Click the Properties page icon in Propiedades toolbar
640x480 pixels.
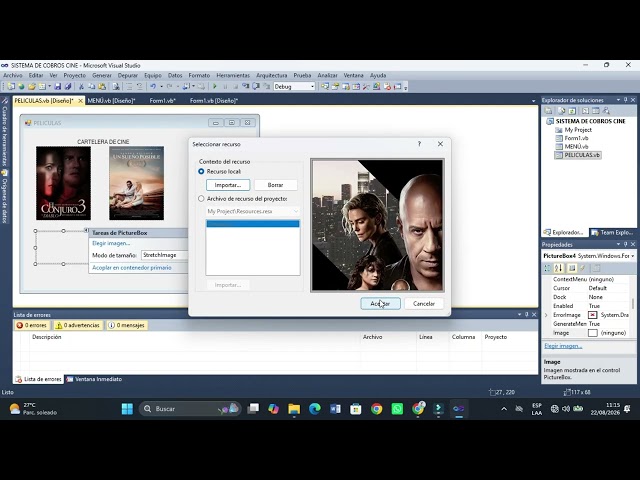click(572, 268)
